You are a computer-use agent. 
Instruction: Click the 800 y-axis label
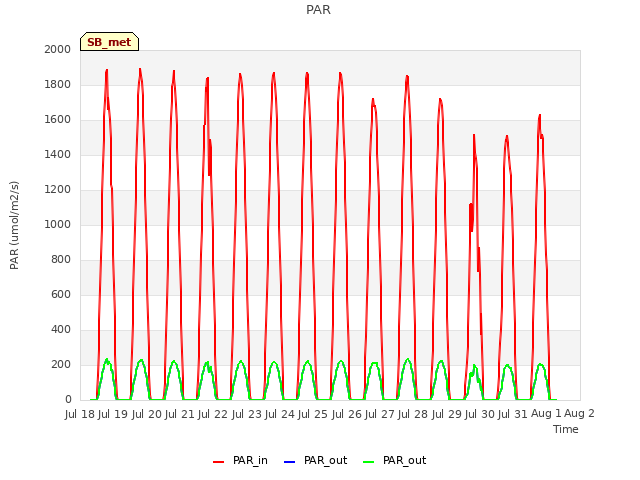tap(61, 260)
